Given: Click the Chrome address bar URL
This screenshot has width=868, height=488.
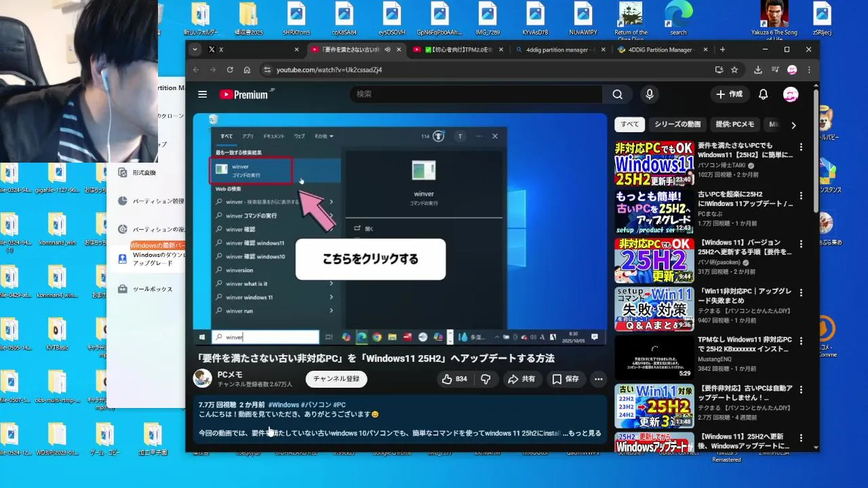Looking at the screenshot, I should (329, 70).
